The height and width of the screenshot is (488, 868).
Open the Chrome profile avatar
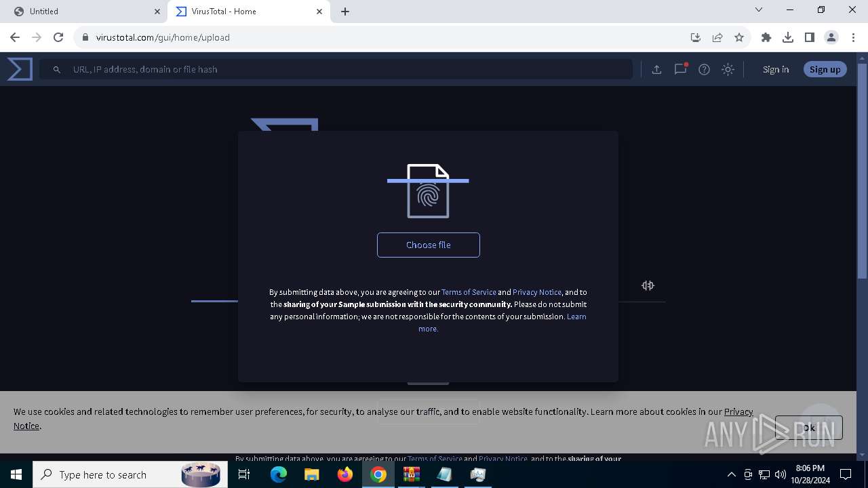click(x=831, y=37)
